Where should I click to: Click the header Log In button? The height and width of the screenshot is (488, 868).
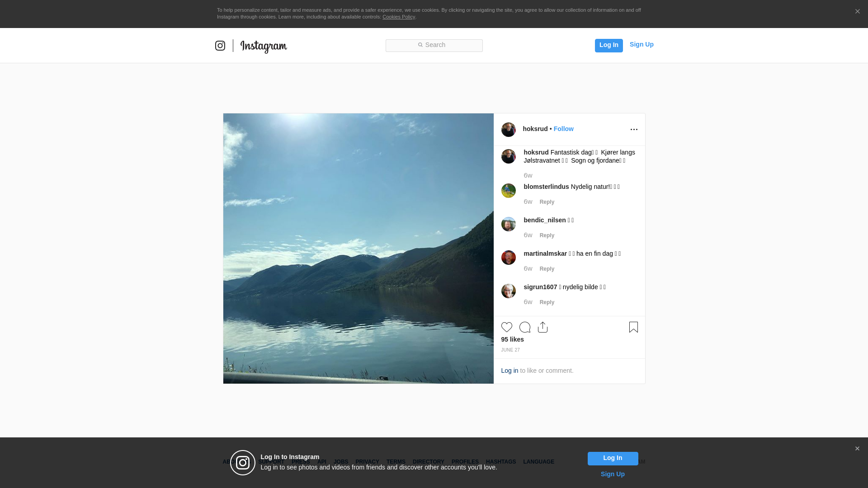[609, 45]
